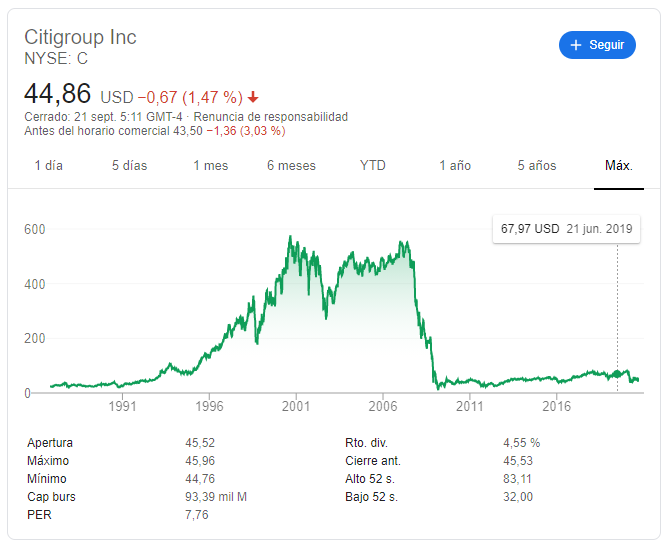Select the 5 días range tab
Screen dimensions: 670x548
(x=129, y=166)
